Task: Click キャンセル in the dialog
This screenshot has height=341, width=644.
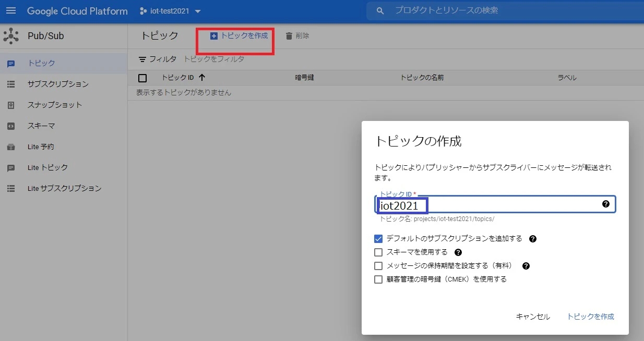Action: [x=533, y=316]
